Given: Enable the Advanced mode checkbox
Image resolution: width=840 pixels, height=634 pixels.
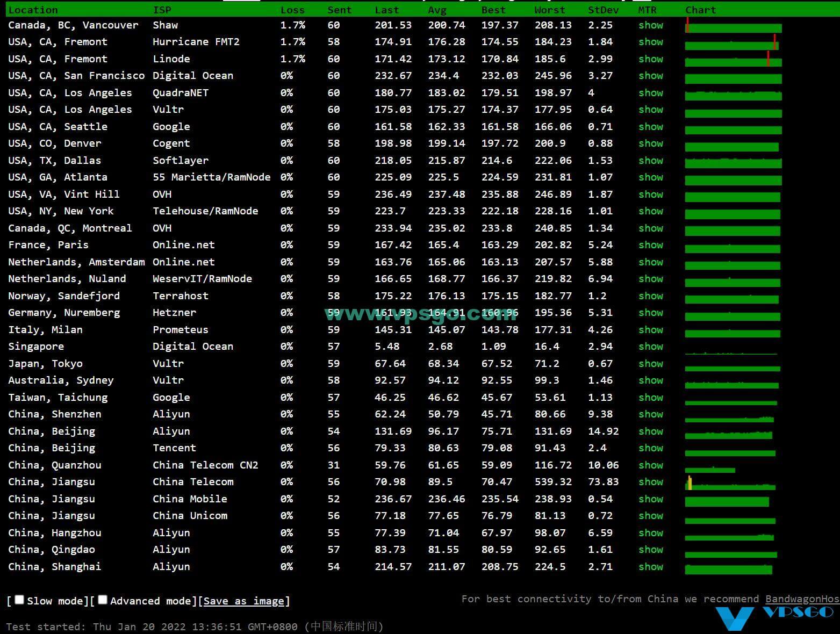Looking at the screenshot, I should click(103, 600).
